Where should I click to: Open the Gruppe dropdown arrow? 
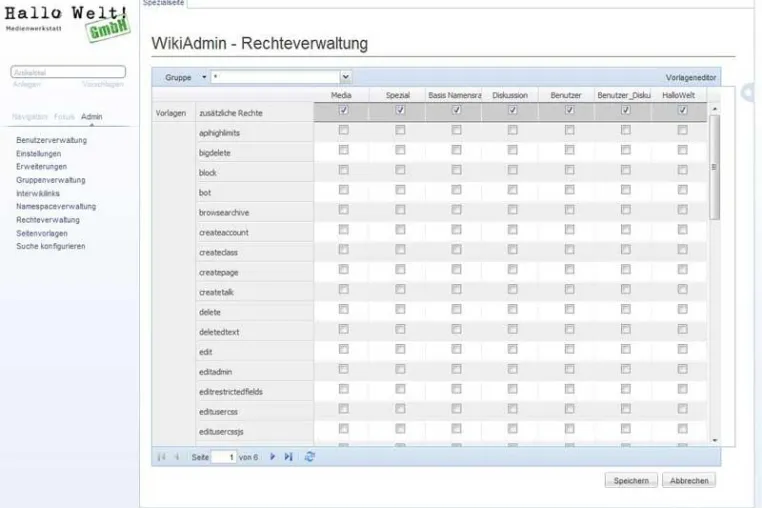[x=345, y=77]
